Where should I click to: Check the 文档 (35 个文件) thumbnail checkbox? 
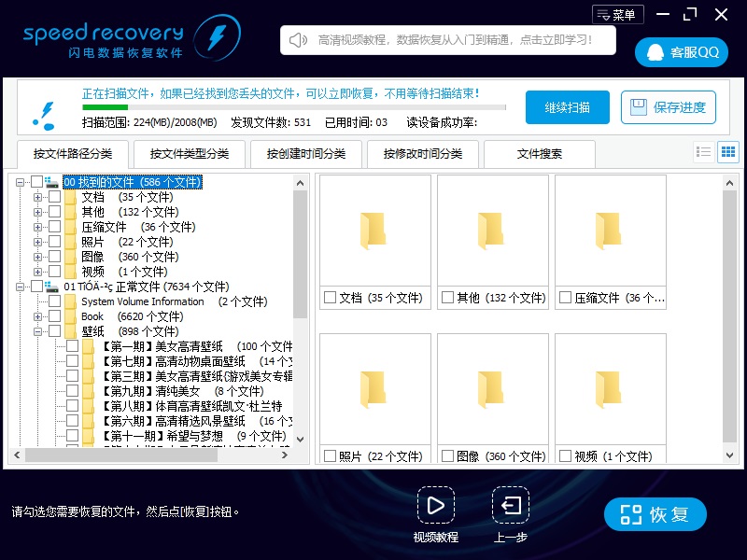coord(330,298)
